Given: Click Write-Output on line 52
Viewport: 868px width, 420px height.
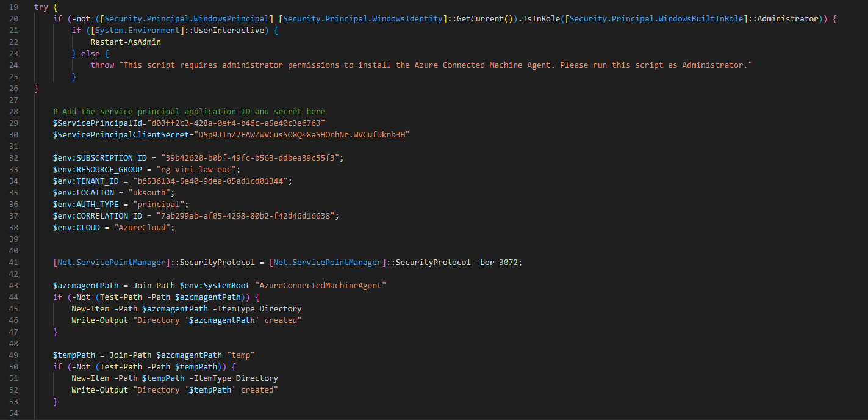Looking at the screenshot, I should click(100, 389).
